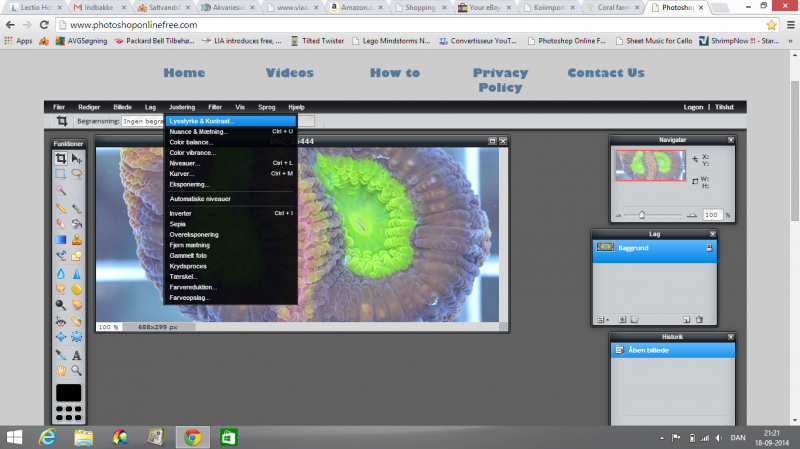The image size is (800, 449).
Task: Click the Navigator zoom percentage field
Action: pyautogui.click(x=711, y=215)
